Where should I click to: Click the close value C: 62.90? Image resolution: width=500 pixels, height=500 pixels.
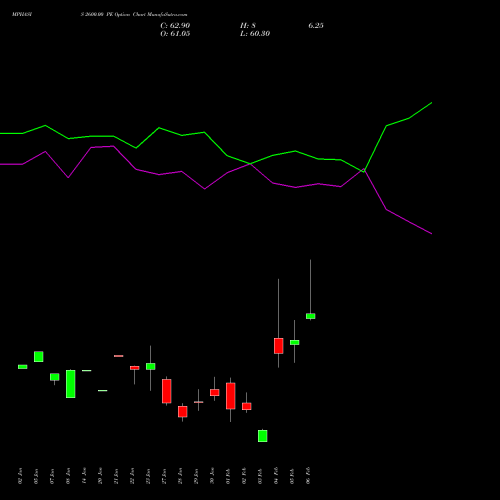point(175,26)
